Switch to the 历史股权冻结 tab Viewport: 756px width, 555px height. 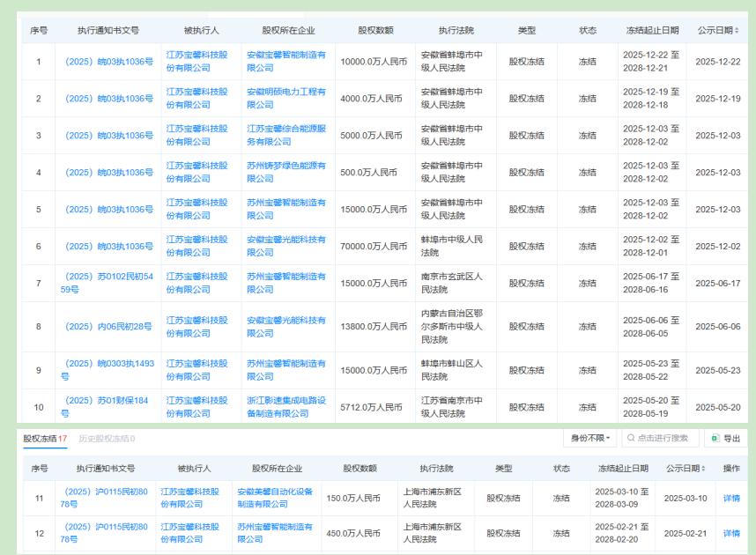point(107,439)
